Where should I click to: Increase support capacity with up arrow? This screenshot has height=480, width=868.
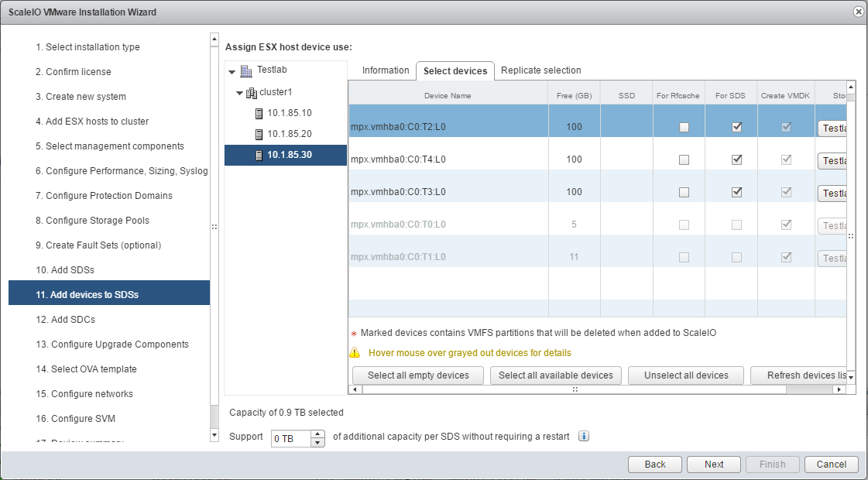click(317, 434)
